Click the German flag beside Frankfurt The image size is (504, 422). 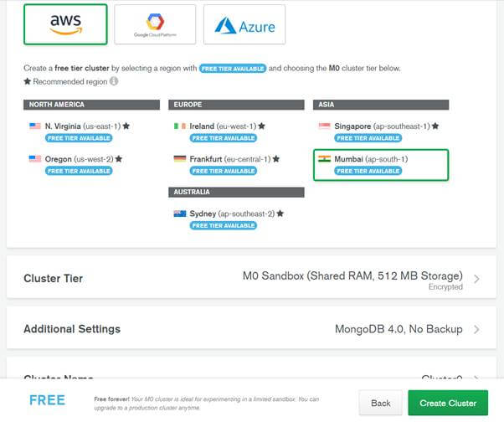pos(180,159)
